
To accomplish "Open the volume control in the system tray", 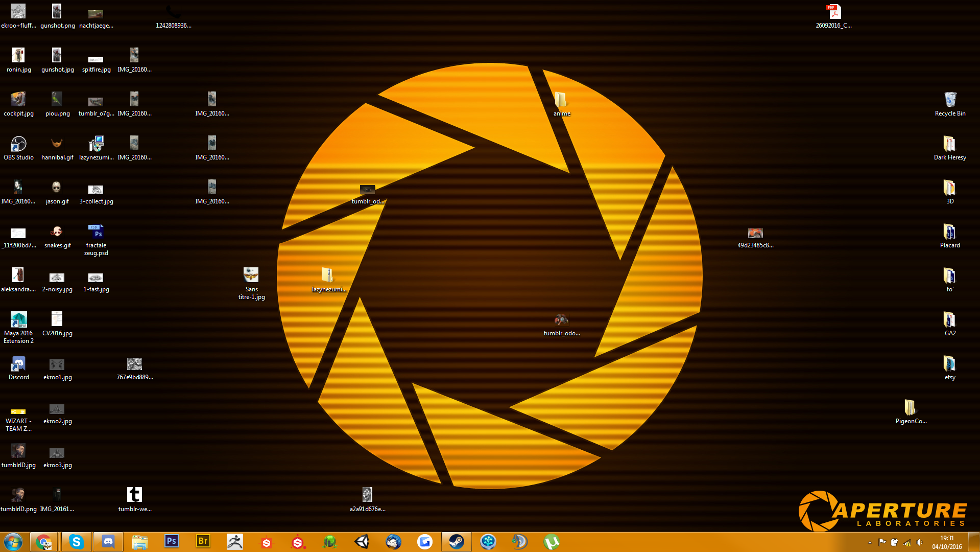I will [x=920, y=542].
